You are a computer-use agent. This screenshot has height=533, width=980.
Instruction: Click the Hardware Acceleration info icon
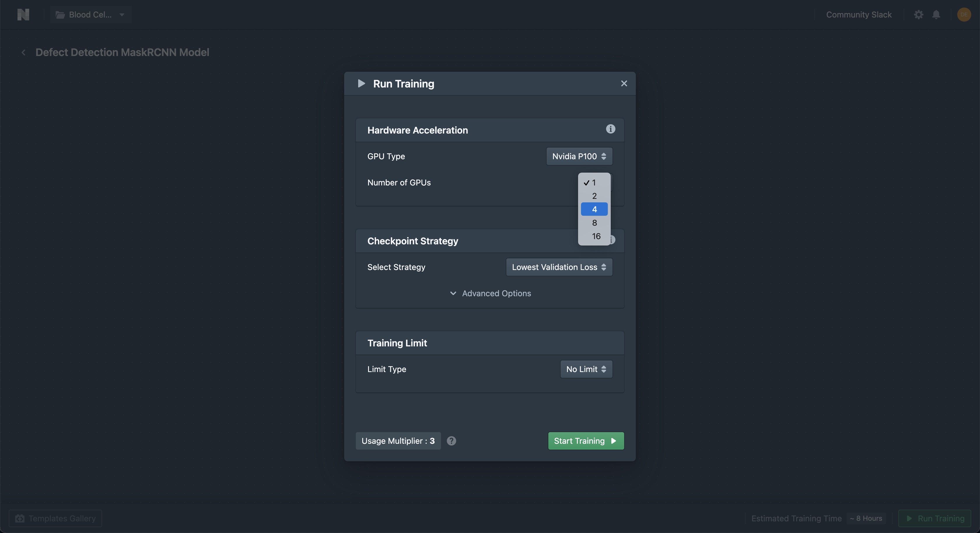point(610,129)
